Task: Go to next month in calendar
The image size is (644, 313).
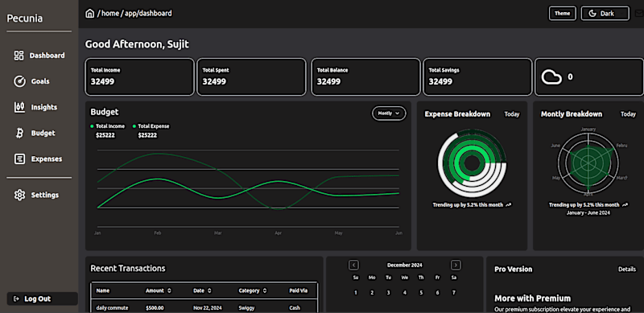Action: pos(456,265)
